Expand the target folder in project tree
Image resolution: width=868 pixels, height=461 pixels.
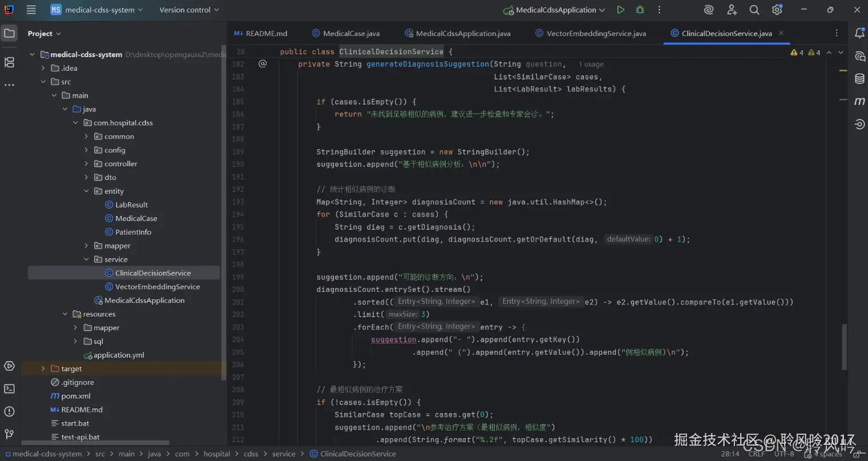(43, 368)
